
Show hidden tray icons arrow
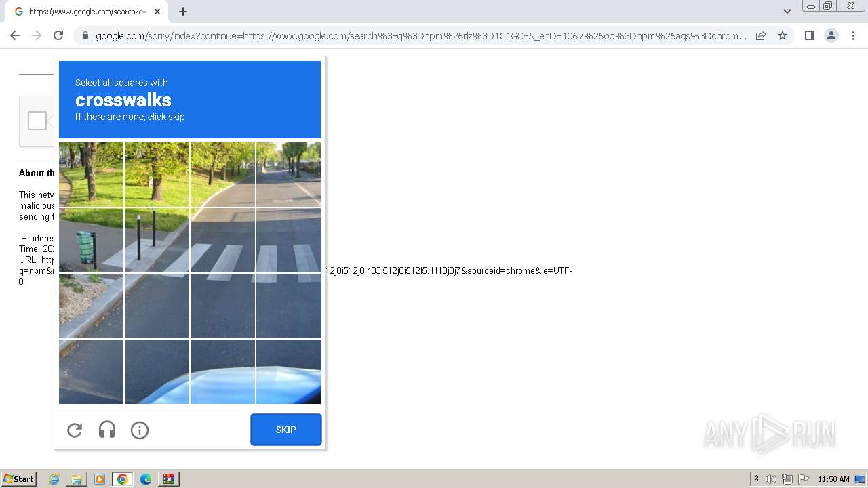click(x=757, y=479)
